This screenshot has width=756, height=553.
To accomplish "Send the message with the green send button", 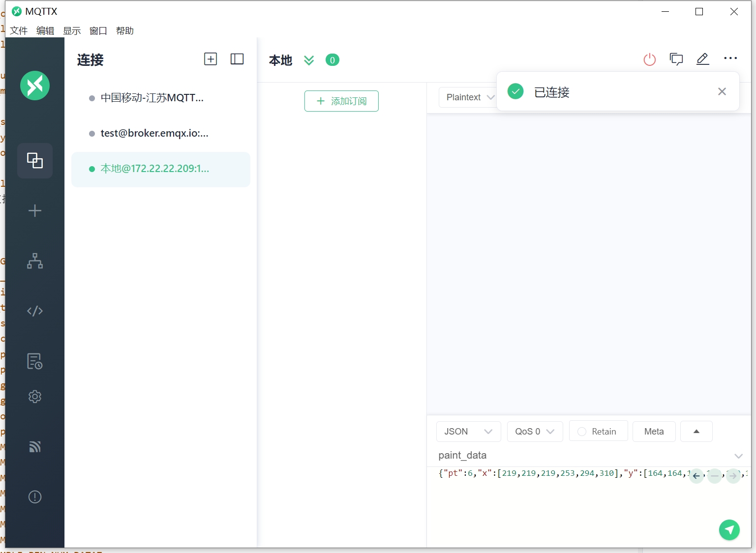I will 729,530.
